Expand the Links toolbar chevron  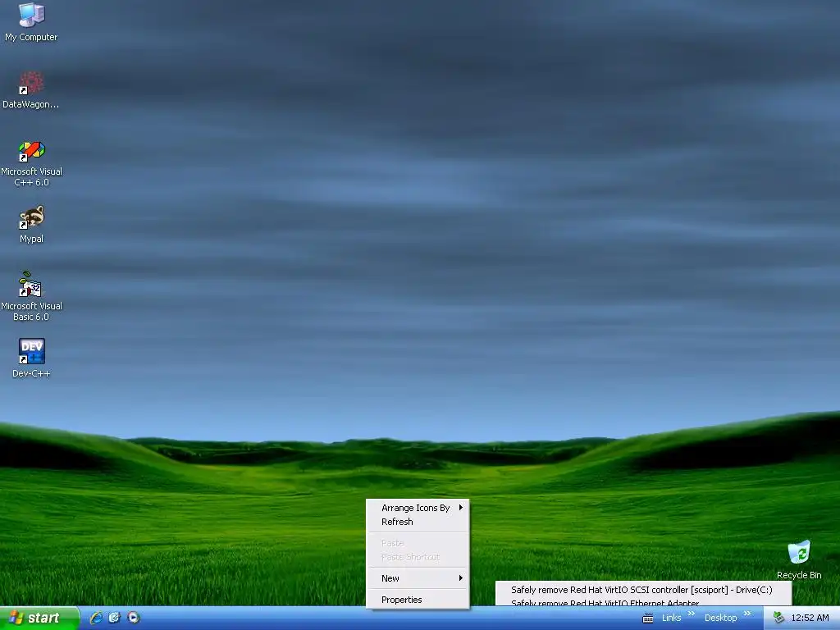click(691, 614)
